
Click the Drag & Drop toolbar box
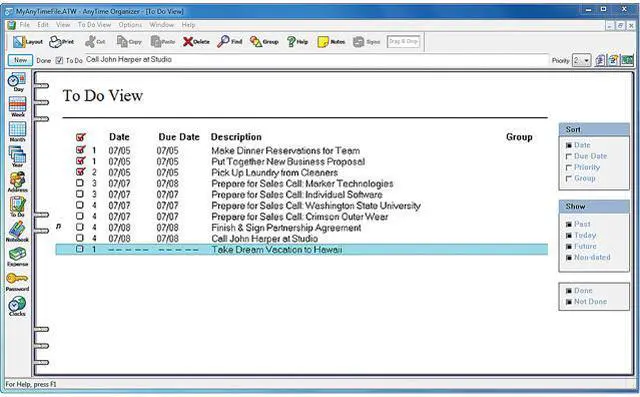tap(403, 42)
